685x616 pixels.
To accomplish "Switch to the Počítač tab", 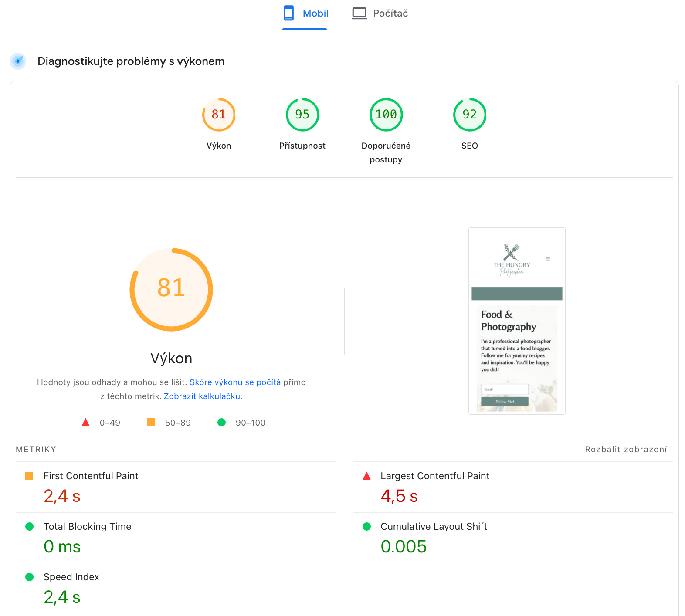I will pyautogui.click(x=380, y=14).
